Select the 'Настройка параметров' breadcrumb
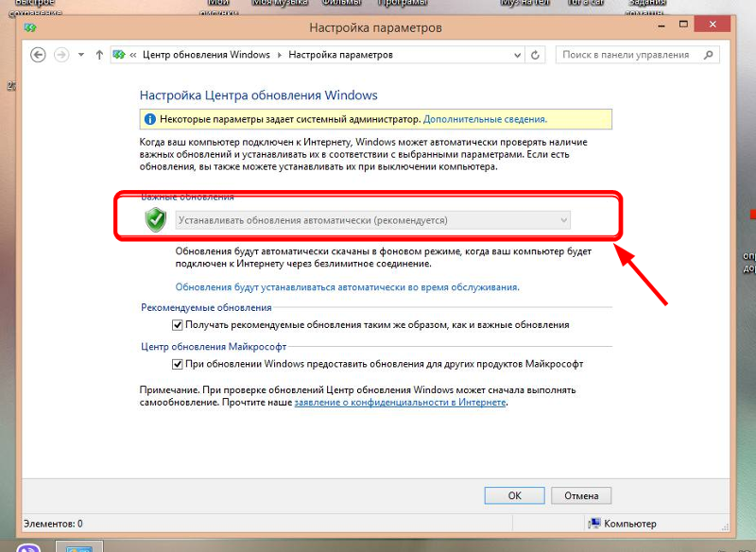 pyautogui.click(x=340, y=55)
